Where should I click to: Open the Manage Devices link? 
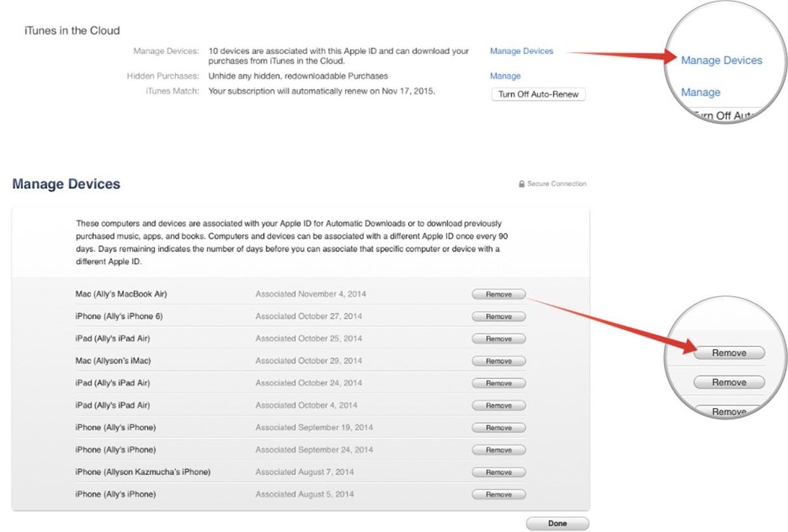pos(521,51)
